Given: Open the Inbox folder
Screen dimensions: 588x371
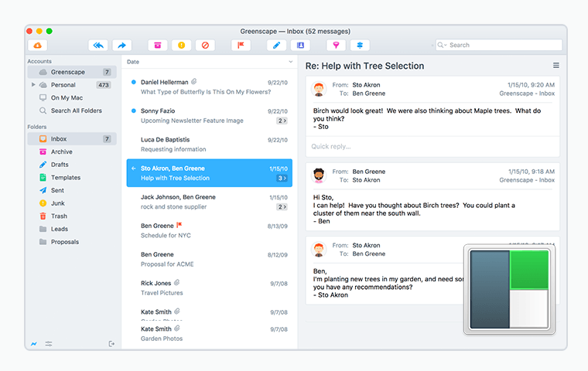Looking at the screenshot, I should (x=72, y=138).
